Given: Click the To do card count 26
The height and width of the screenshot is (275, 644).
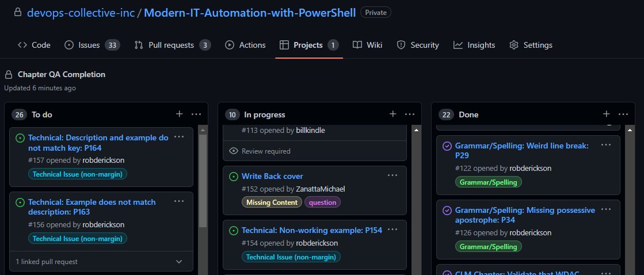Looking at the screenshot, I should (x=20, y=114).
